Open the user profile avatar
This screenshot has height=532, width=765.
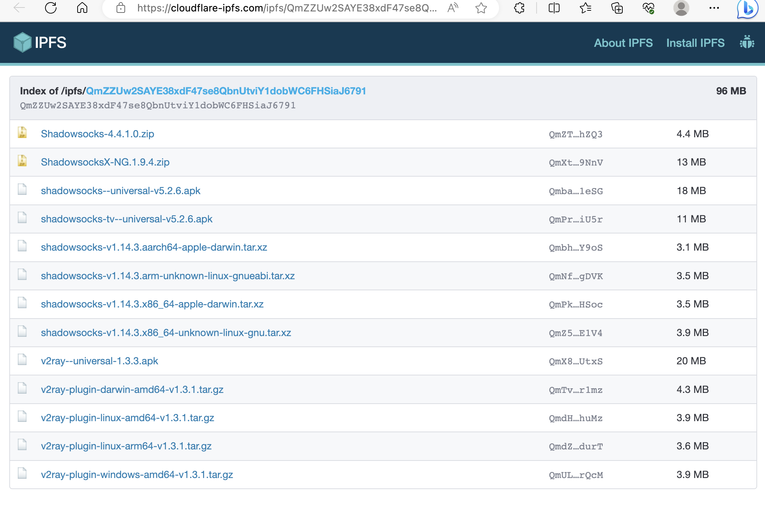pyautogui.click(x=681, y=8)
